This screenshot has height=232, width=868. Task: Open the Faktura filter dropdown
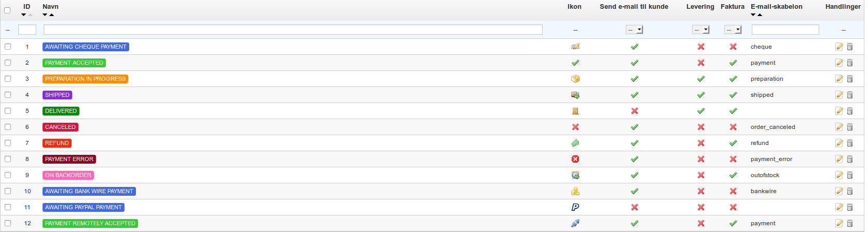coord(733,30)
